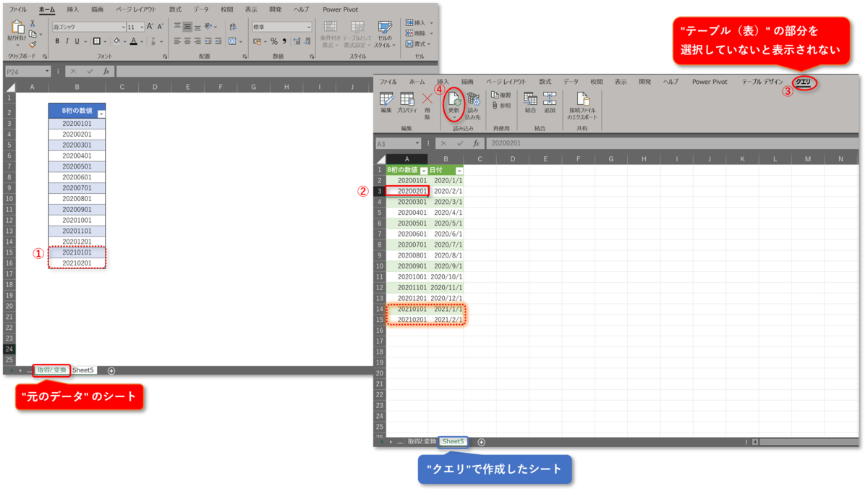The height and width of the screenshot is (489, 868).
Task: Click the fx insert function button in right window
Action: [476, 143]
